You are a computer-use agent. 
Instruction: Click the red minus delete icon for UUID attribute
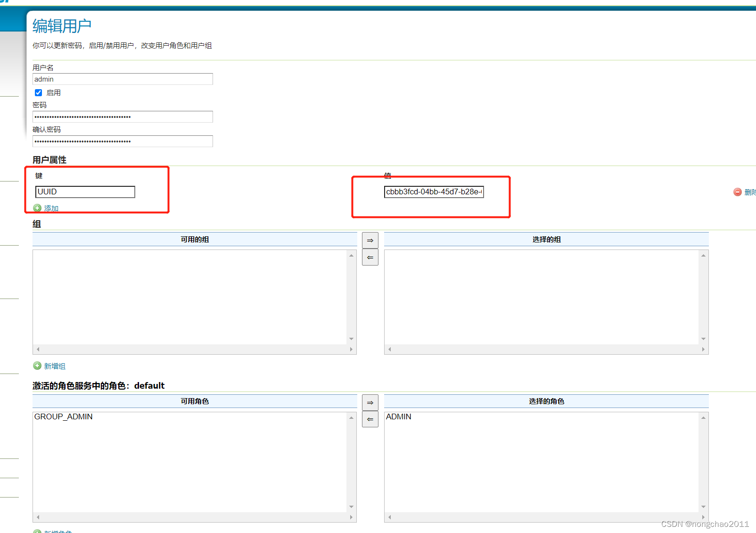click(737, 192)
